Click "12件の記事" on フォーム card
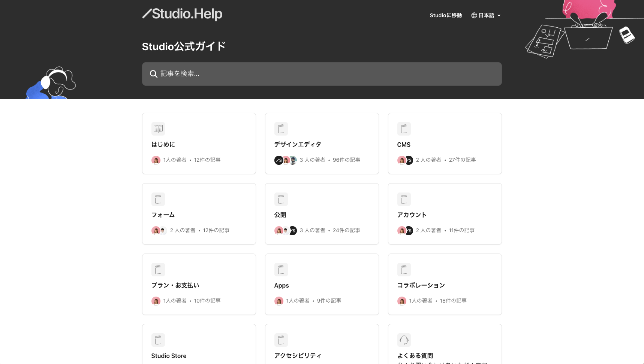This screenshot has height=364, width=644. coord(216,230)
